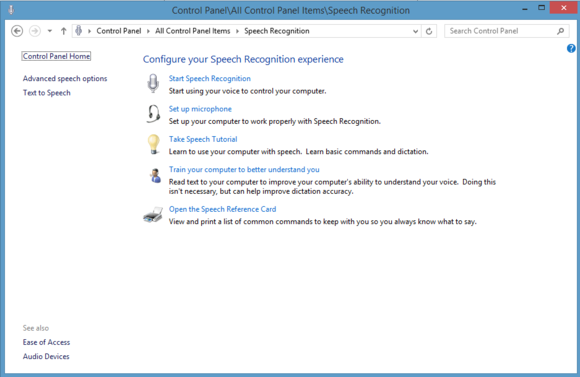Open the Set up microphone link

tap(200, 109)
